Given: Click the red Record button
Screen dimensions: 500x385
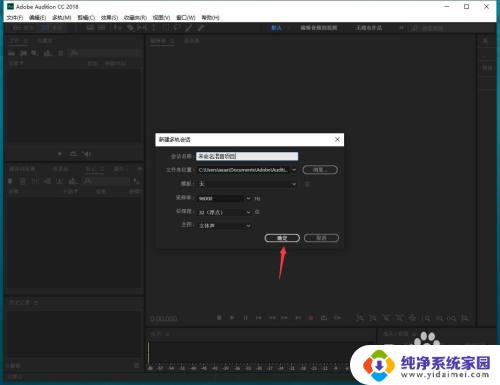Looking at the screenshot, I should [x=311, y=318].
